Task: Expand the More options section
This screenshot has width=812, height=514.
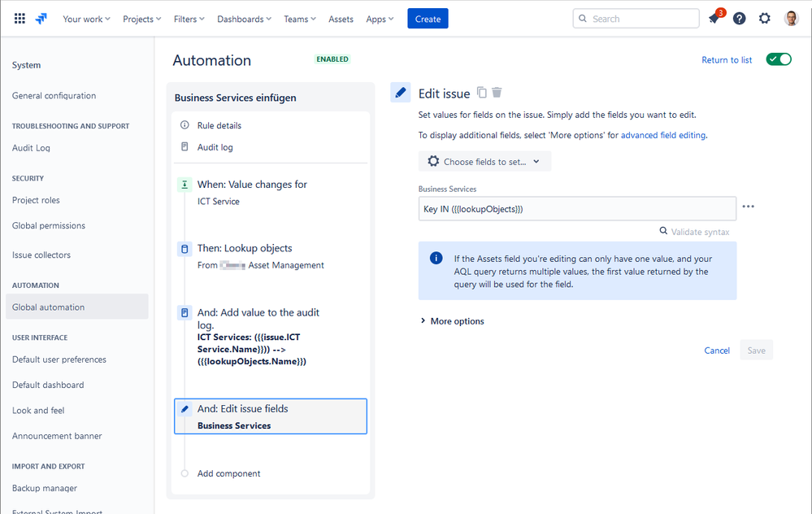Action: (x=452, y=320)
